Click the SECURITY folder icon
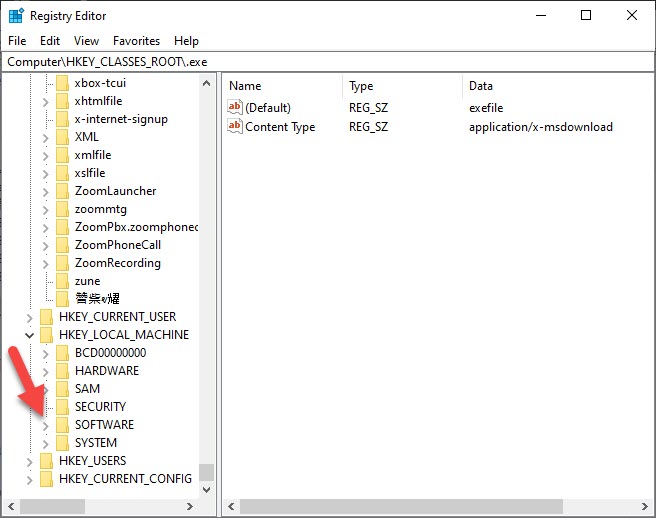656x518 pixels. pyautogui.click(x=63, y=407)
